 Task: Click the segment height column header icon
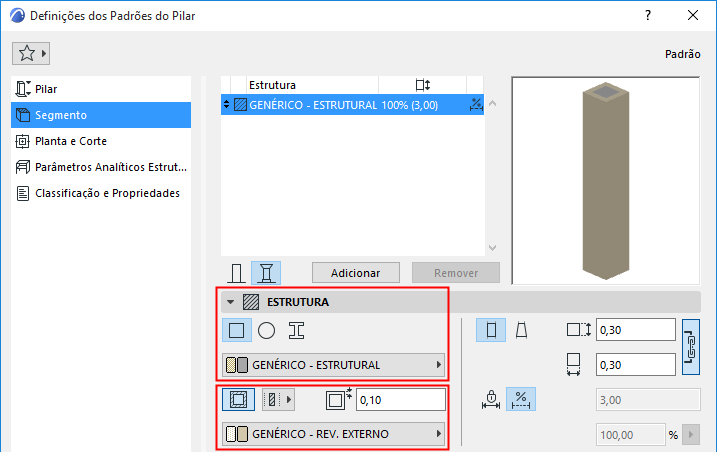pos(423,85)
